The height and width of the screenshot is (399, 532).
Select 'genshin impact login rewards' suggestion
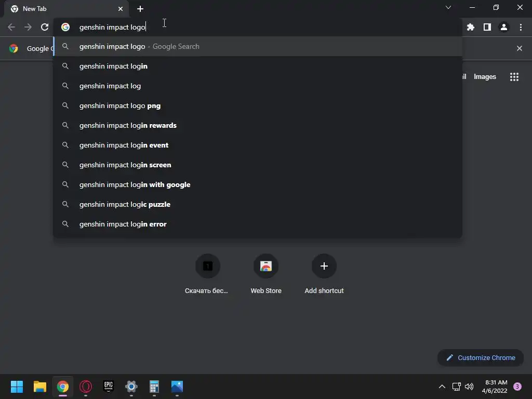[258, 125]
